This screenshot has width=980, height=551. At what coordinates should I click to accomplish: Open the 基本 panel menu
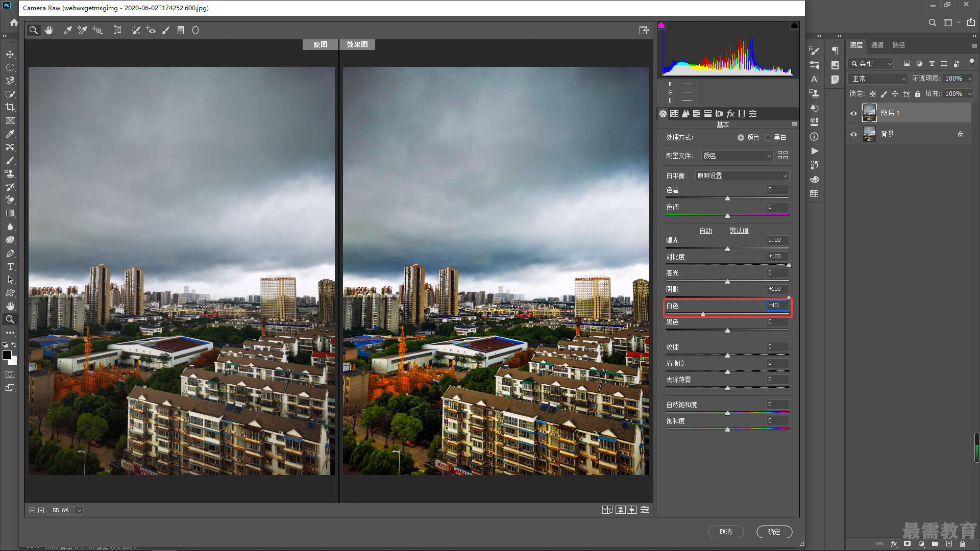[x=794, y=124]
